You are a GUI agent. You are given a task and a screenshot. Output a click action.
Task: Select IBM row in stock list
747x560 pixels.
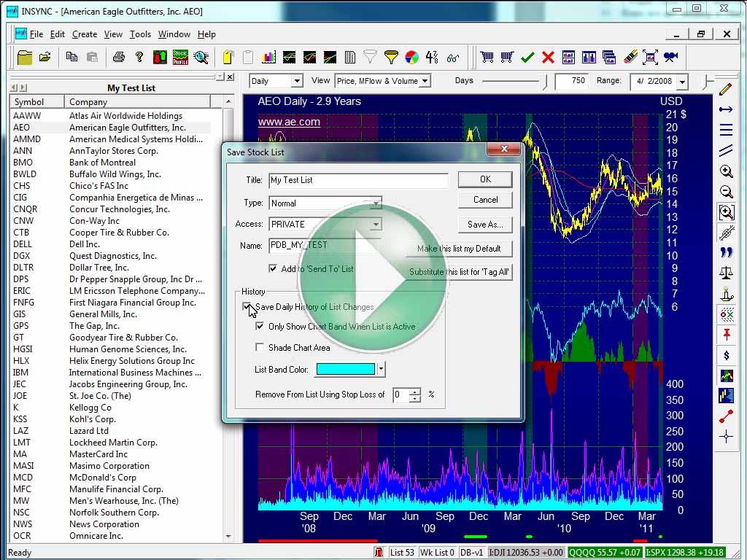[x=110, y=373]
